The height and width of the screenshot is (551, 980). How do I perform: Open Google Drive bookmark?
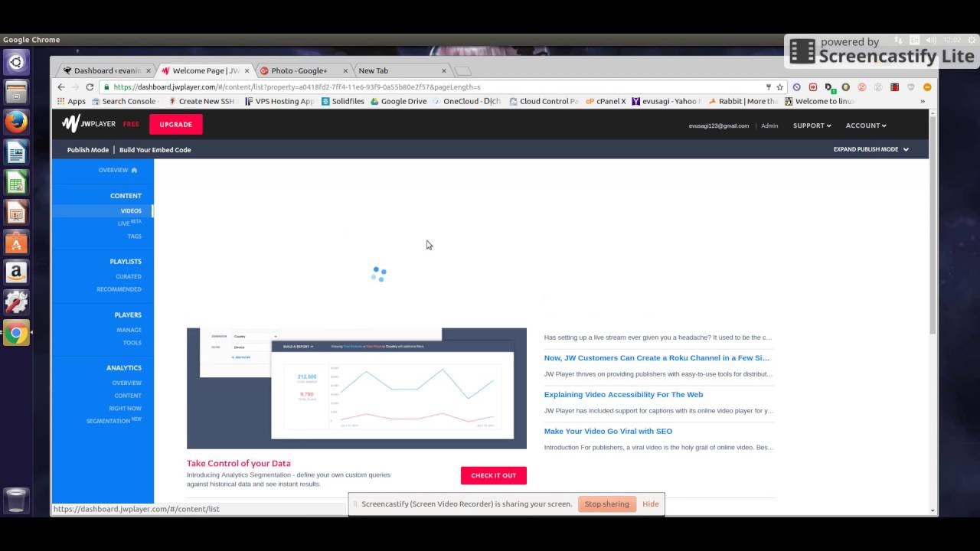399,101
